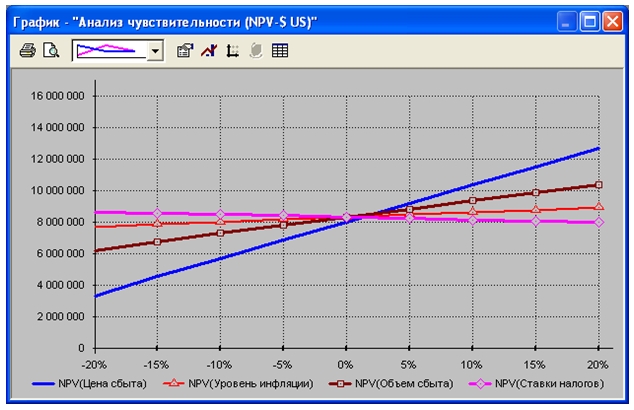
Task: Click the -5% axis label
Action: [282, 365]
